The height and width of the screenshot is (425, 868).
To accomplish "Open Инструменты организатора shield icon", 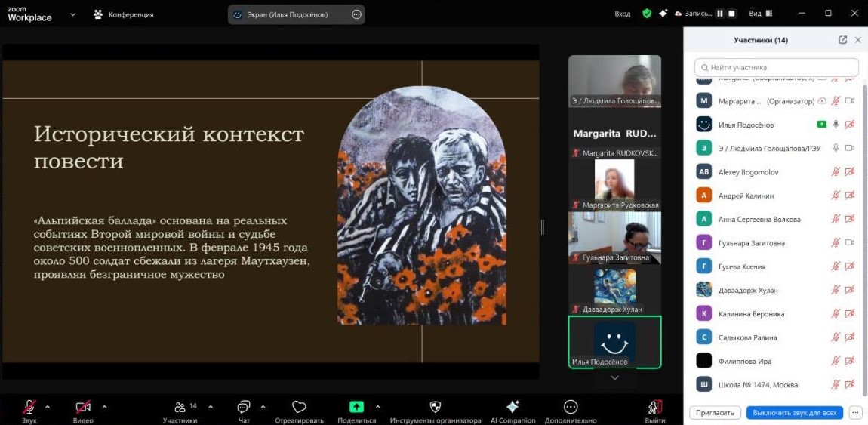I will (x=435, y=408).
